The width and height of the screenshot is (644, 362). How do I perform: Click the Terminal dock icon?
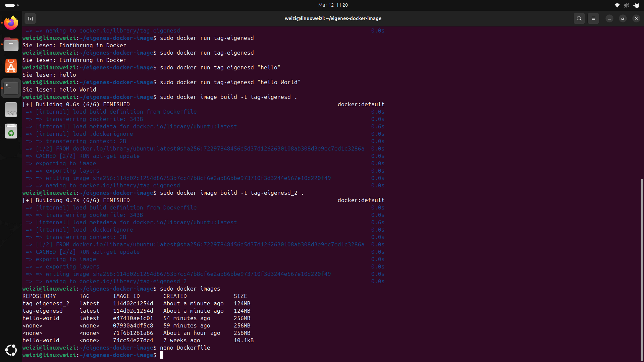[x=11, y=88]
